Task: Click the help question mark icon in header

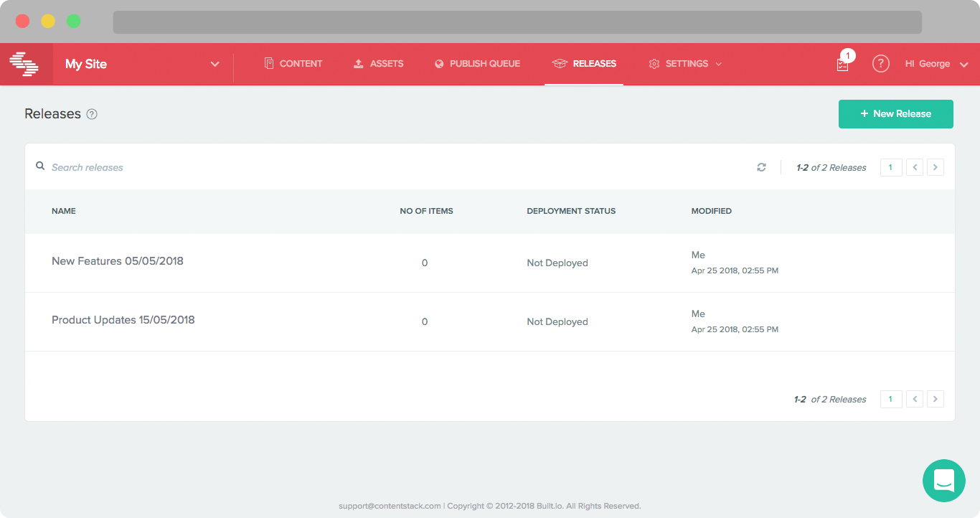Action: click(880, 64)
